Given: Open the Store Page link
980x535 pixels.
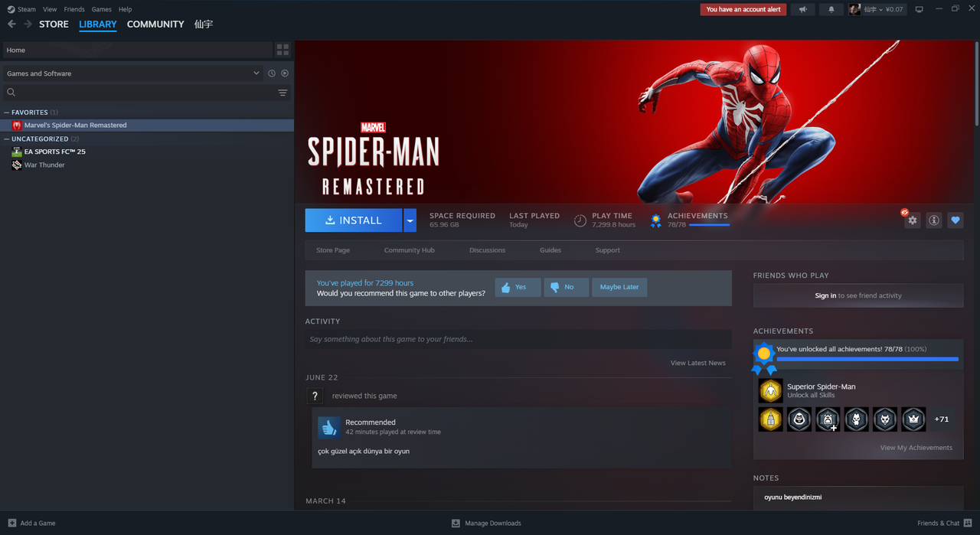Looking at the screenshot, I should [x=333, y=250].
